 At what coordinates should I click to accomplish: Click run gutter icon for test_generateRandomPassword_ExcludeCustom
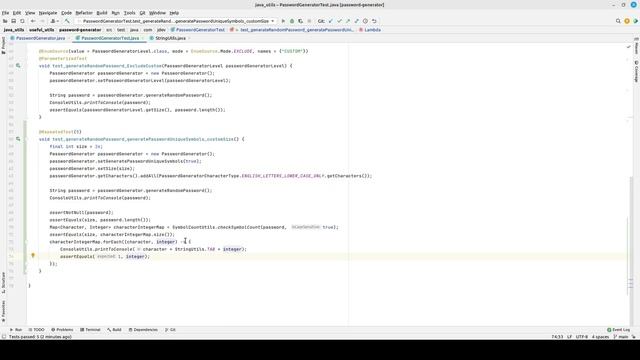point(18,65)
